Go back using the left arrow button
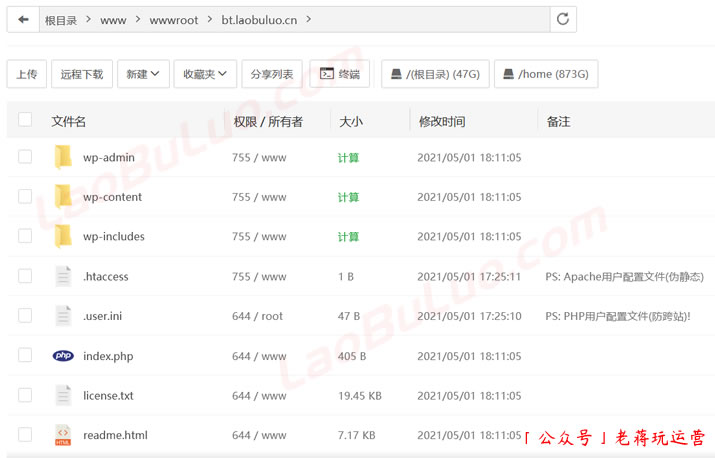The image size is (715, 458). pyautogui.click(x=23, y=20)
